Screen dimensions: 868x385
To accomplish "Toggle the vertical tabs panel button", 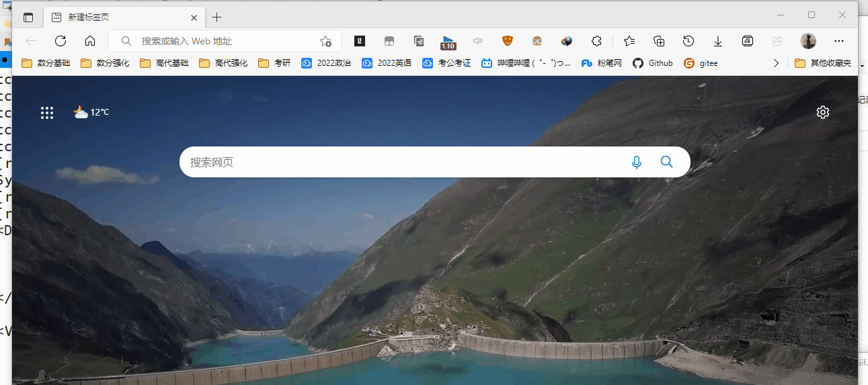I will (28, 17).
